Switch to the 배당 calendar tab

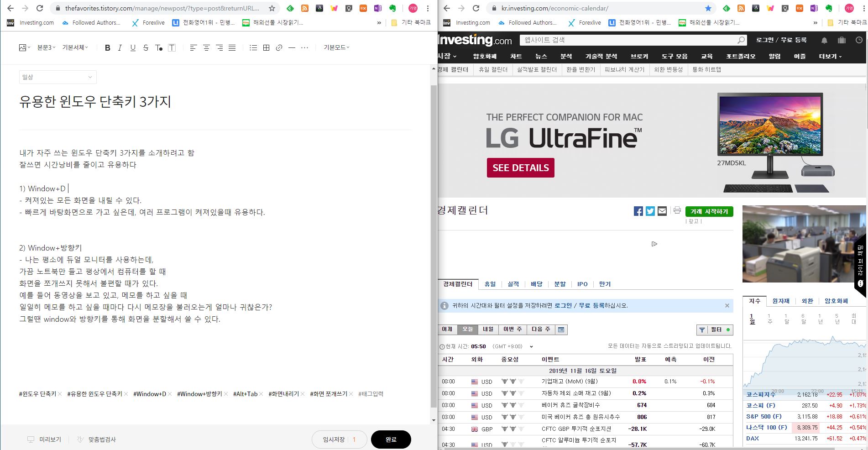click(537, 284)
